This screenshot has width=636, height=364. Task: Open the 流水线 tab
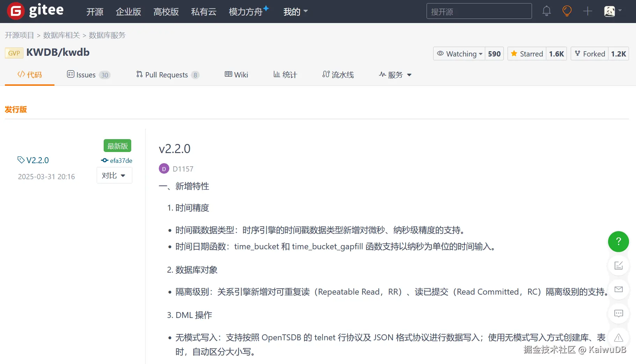pos(338,75)
